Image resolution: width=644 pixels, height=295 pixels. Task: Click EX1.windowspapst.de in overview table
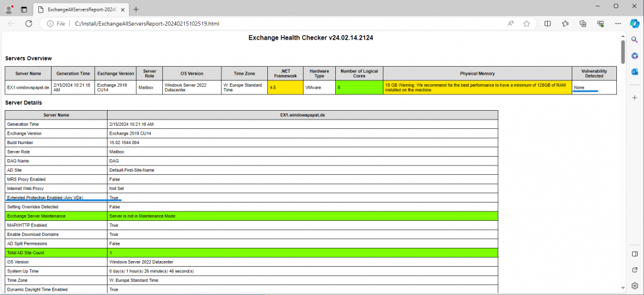(x=28, y=87)
